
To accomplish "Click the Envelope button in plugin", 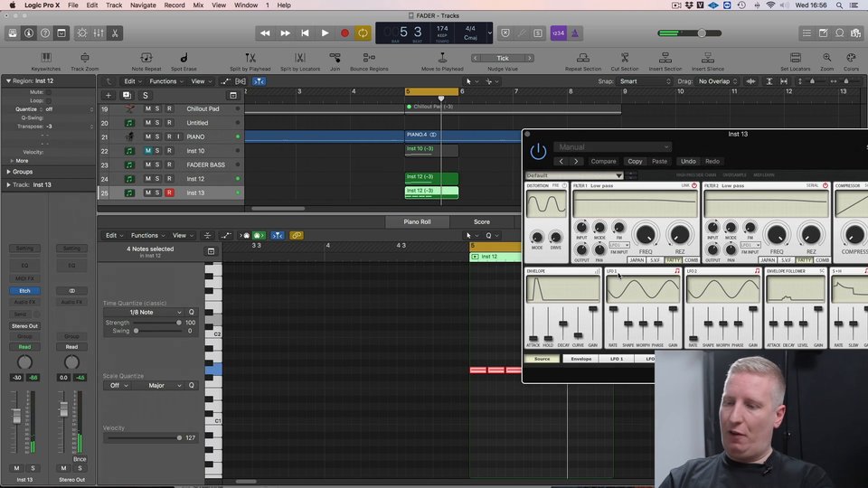I will [580, 359].
